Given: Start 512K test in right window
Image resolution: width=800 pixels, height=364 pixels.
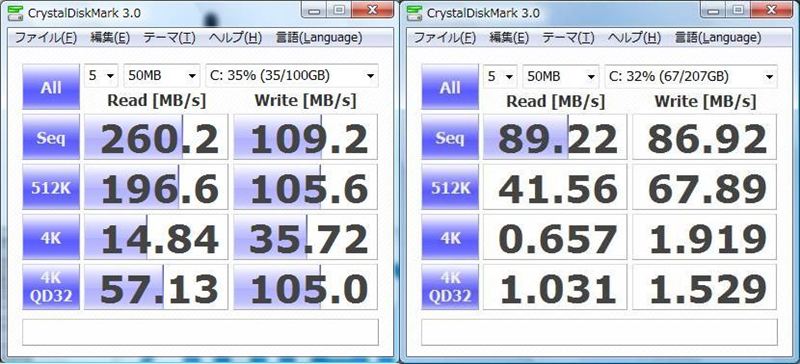Looking at the screenshot, I should pos(450,187).
